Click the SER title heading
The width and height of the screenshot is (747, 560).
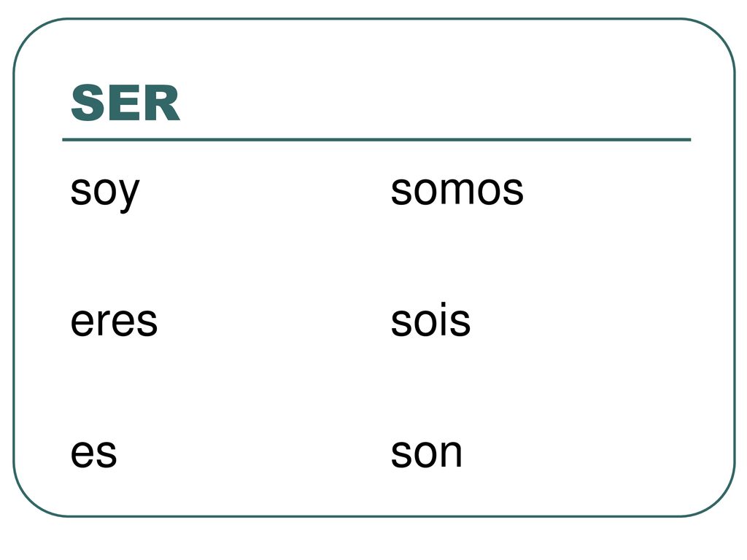tap(125, 103)
